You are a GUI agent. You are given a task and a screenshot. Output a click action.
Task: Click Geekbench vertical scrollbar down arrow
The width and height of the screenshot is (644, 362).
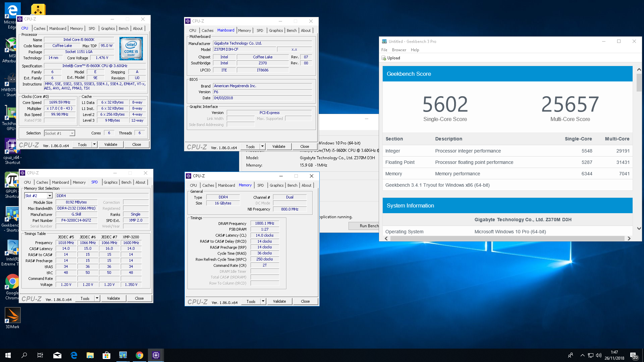pos(639,229)
